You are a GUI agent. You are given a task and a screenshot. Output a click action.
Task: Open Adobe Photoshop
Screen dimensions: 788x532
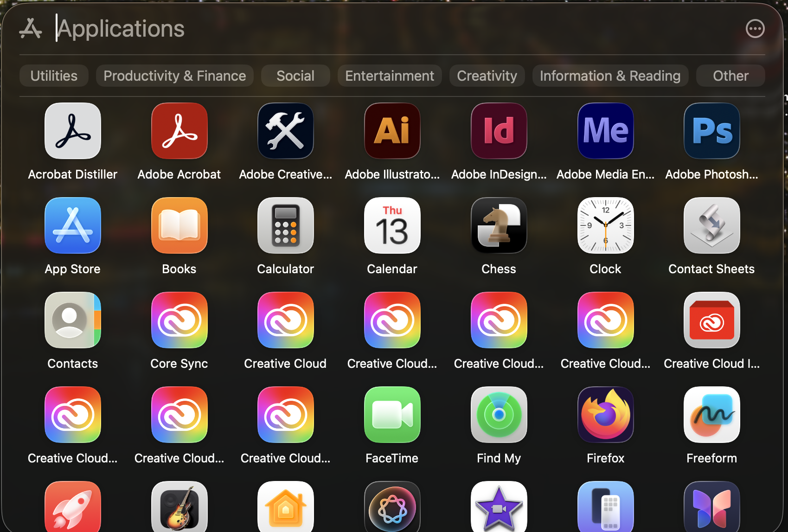click(x=712, y=131)
